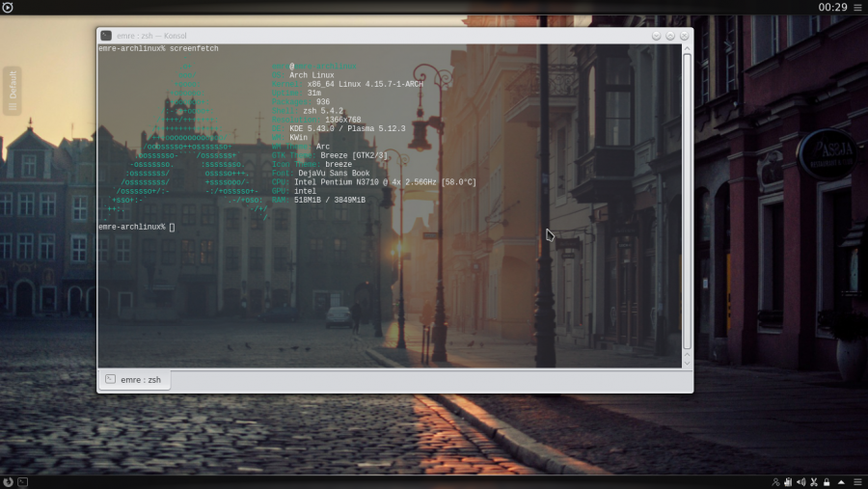Click the 'zsh 5.4.2' shell value
This screenshot has height=489, width=868.
click(323, 111)
